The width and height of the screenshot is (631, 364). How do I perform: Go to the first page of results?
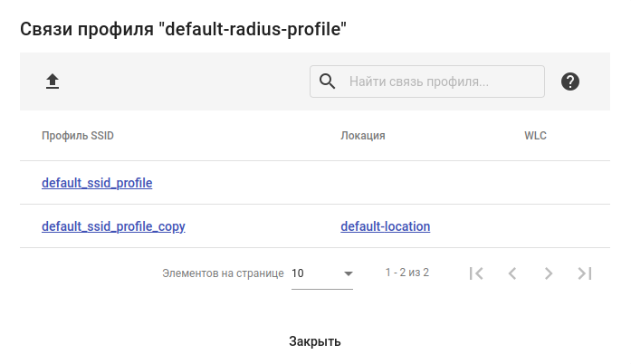tap(476, 273)
